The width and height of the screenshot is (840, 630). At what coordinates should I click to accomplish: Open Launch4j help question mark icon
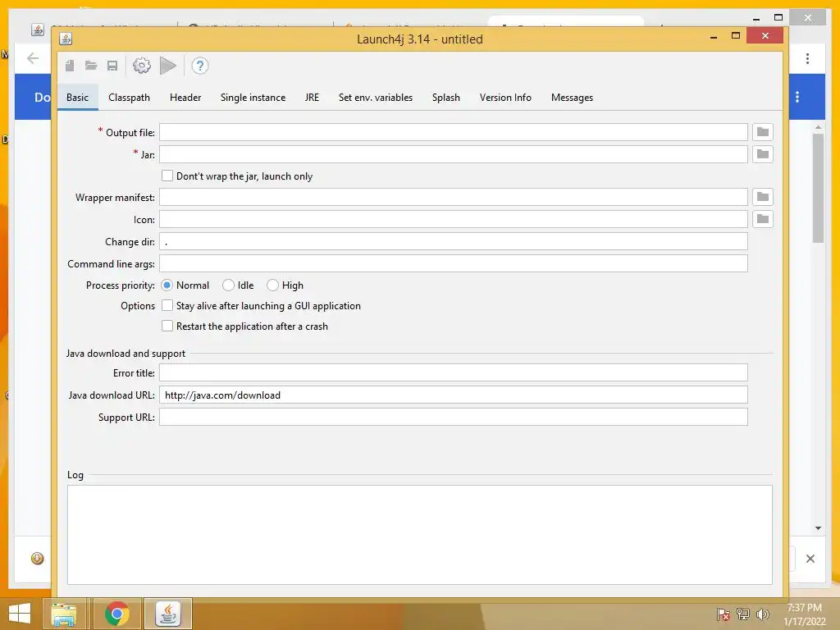tap(200, 66)
